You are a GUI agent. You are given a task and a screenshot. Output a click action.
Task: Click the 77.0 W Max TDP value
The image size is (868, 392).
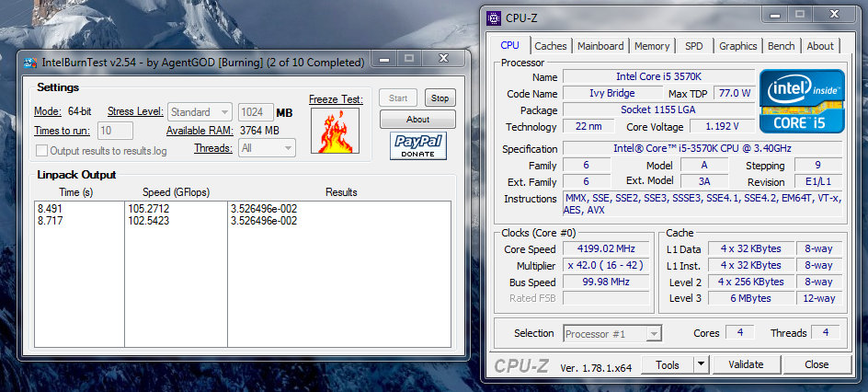(x=735, y=93)
